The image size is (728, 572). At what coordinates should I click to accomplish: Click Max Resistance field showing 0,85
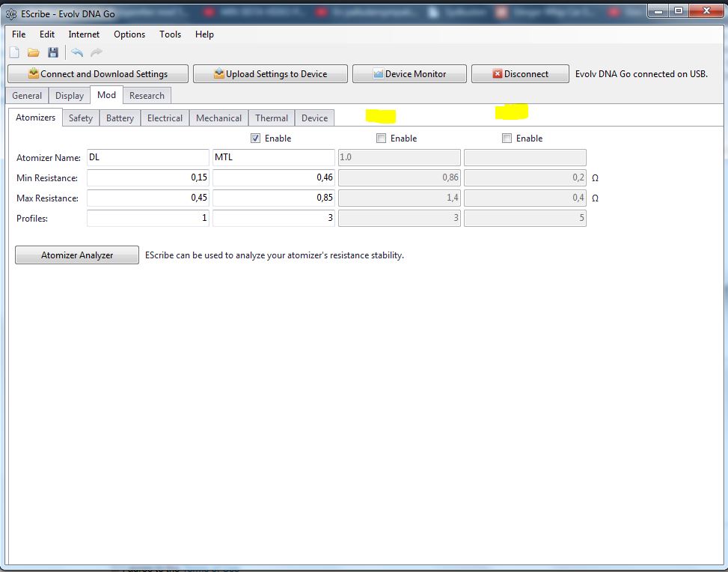273,198
